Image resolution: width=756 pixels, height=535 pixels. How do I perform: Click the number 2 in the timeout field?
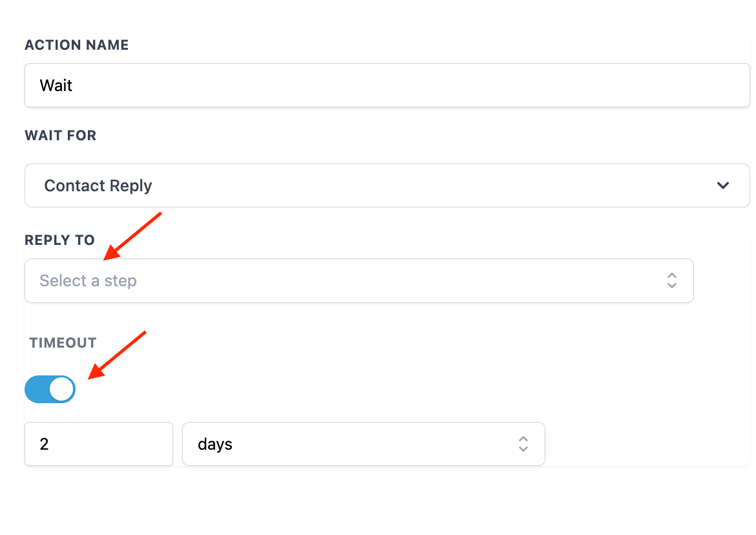pyautogui.click(x=44, y=445)
